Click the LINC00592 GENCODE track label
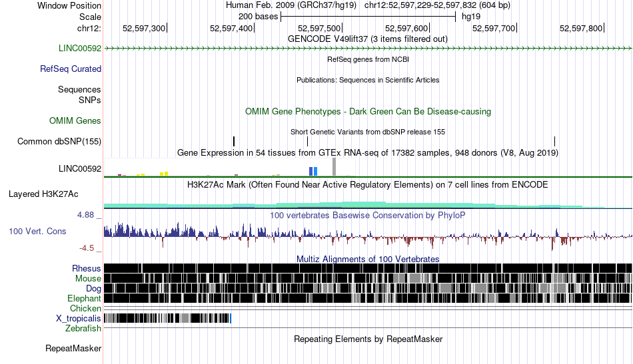Screen dimensions: 633x364 pos(80,49)
